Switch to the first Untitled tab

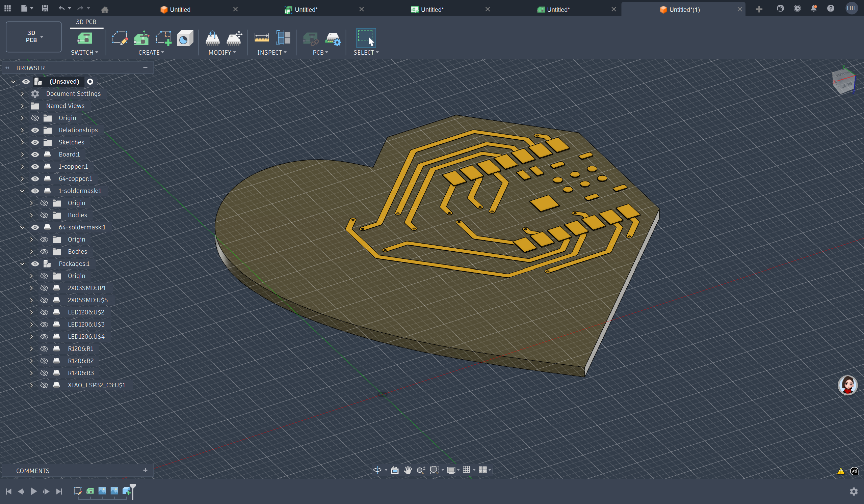tap(180, 9)
